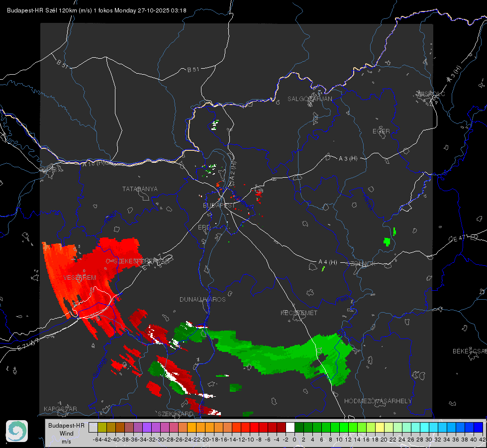The image size is (487, 448).
Task: Click the blue 'Somogy' county label
Action: 100,367
